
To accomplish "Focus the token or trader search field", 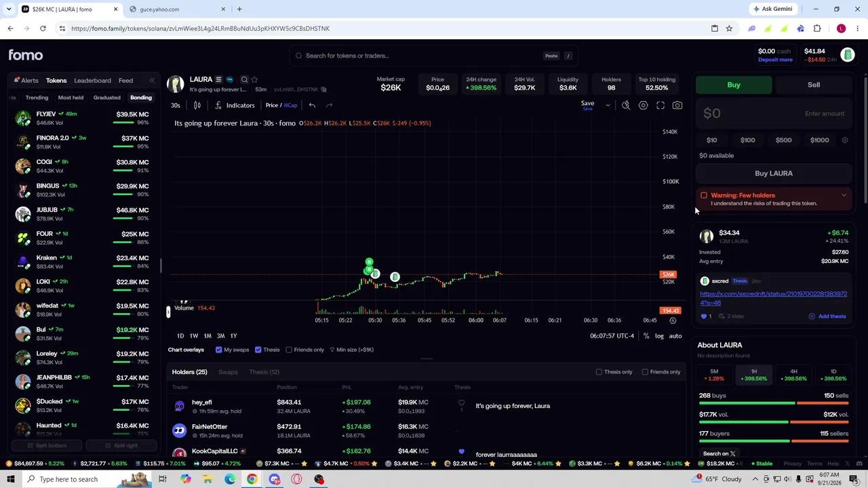I will [434, 56].
